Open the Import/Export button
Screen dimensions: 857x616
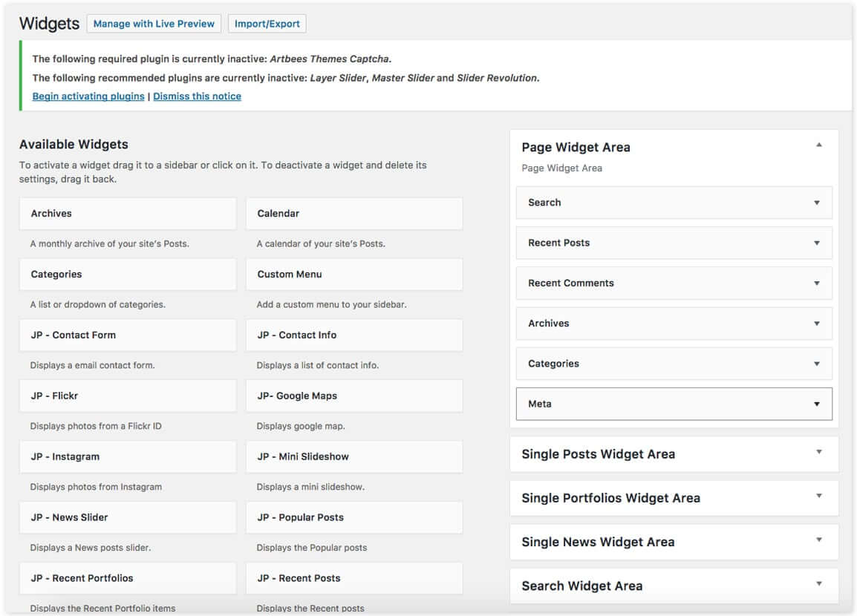[267, 23]
